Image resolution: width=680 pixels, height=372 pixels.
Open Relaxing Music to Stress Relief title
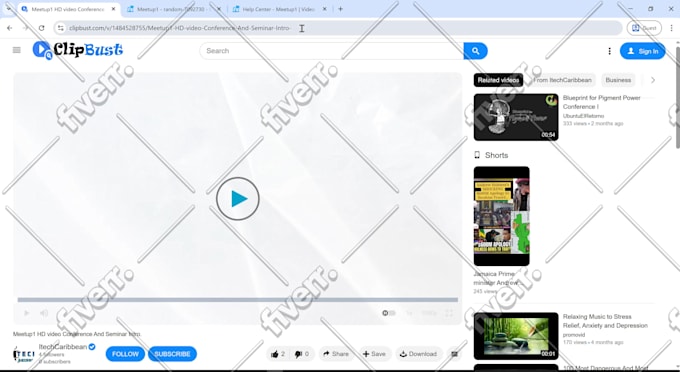[605, 321]
